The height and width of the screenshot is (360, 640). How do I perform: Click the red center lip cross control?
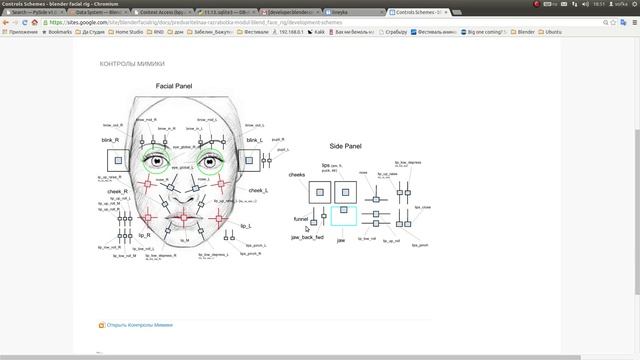(184, 218)
